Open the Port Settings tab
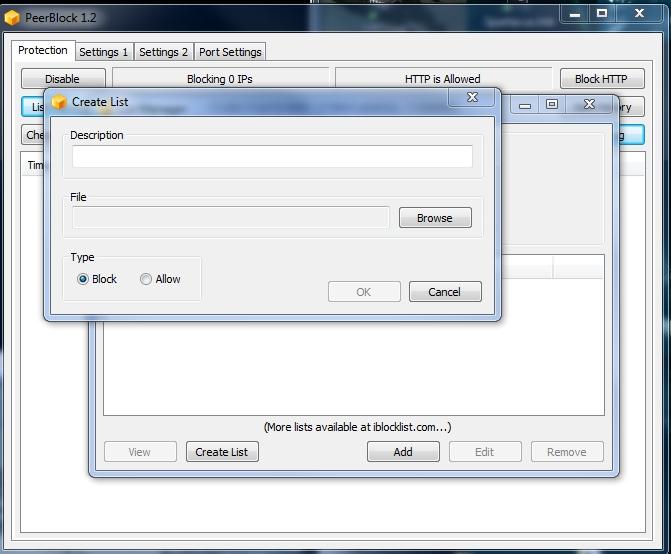The height and width of the screenshot is (554, 671). point(230,52)
